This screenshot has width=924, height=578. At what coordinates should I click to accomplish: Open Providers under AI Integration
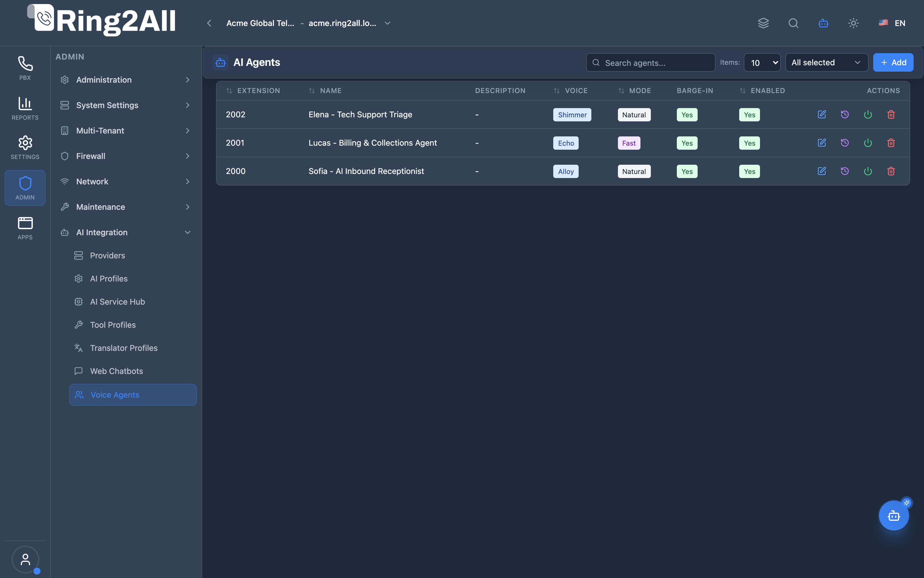(x=133, y=255)
